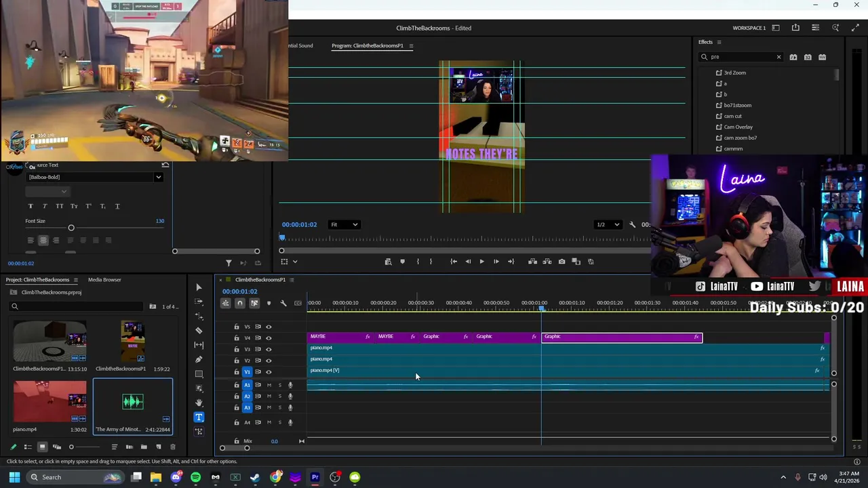This screenshot has height=488, width=868.
Task: Click Mark Out in Program monitor
Action: click(431, 262)
